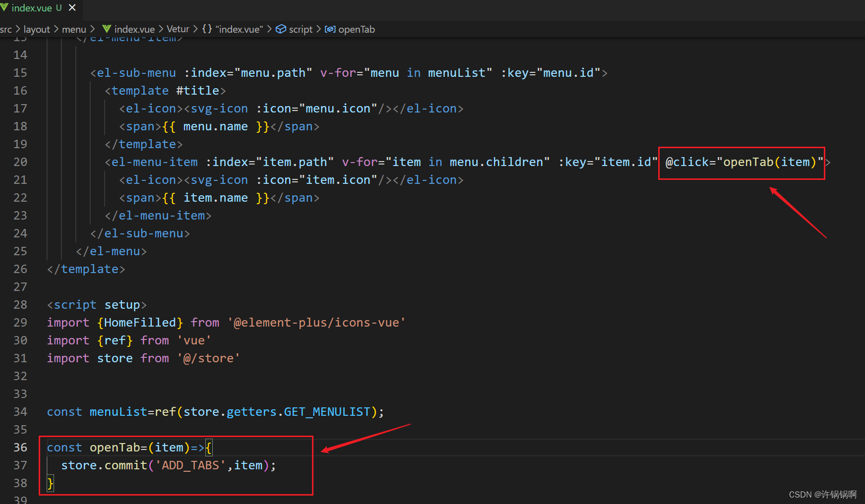Click line number 36 in gutter
The height and width of the screenshot is (504, 865).
point(20,448)
